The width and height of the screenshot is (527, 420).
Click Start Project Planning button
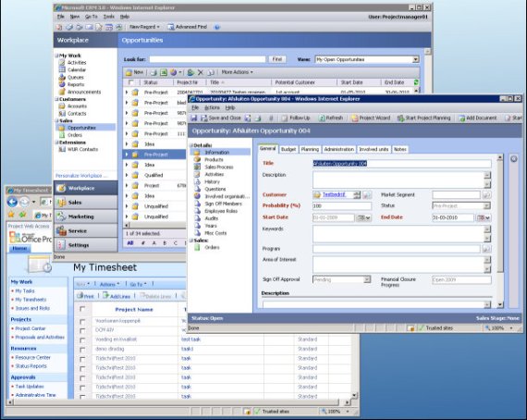tap(423, 118)
